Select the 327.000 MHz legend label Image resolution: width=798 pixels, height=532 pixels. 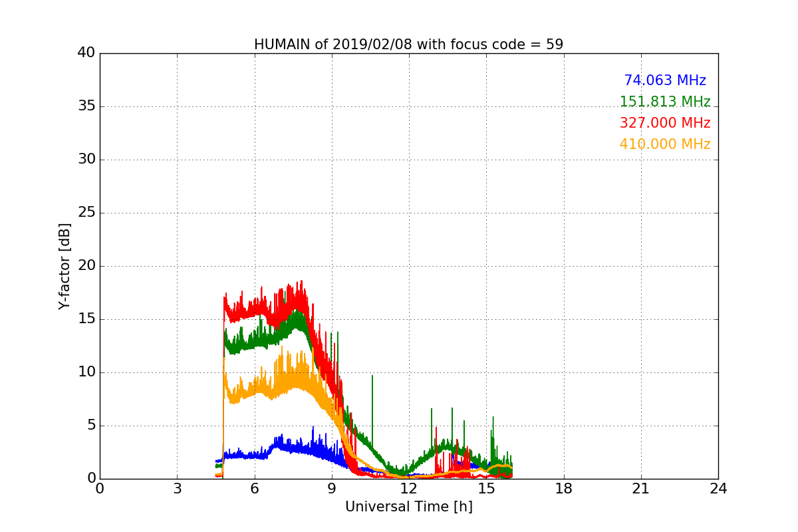pos(665,123)
